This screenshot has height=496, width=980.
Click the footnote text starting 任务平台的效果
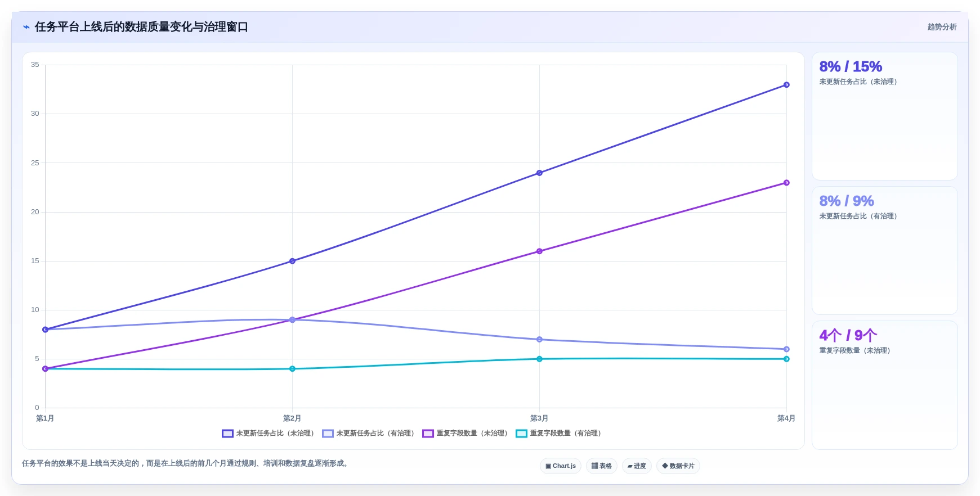[186, 463]
